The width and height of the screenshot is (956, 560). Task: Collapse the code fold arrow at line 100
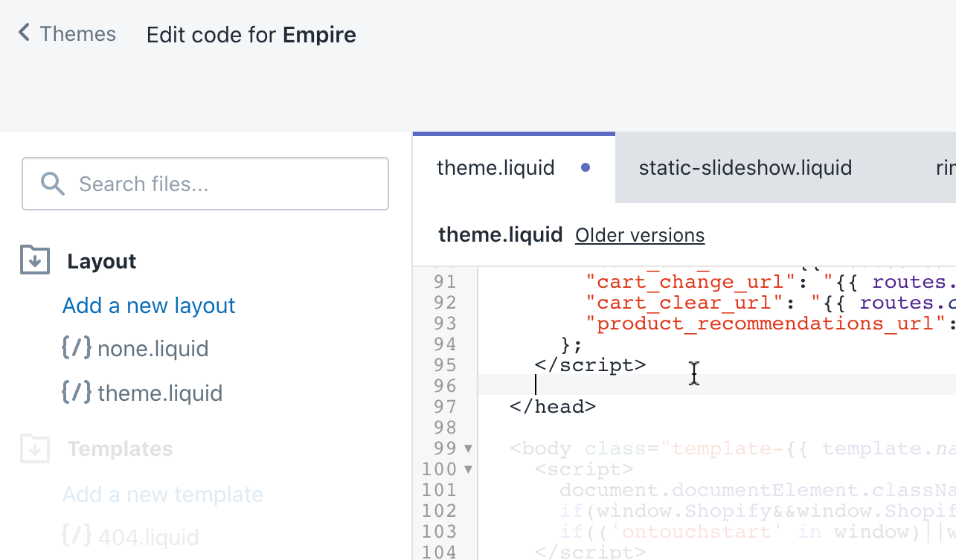click(468, 469)
